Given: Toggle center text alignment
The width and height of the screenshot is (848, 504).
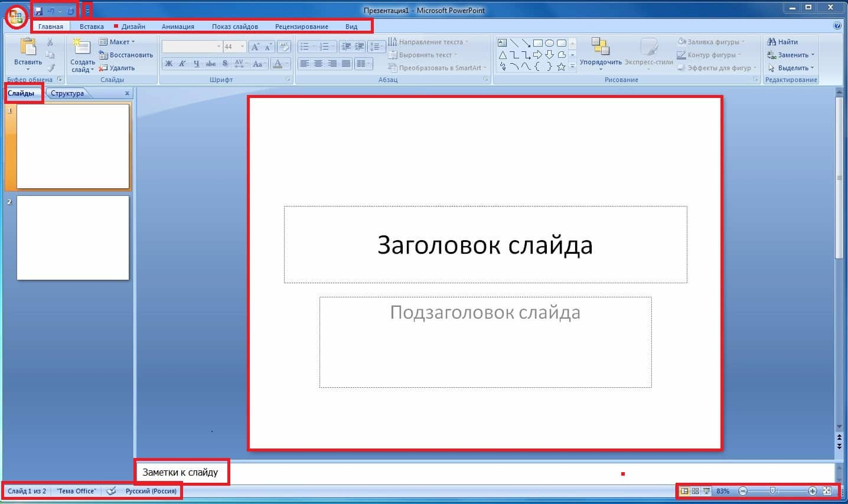Looking at the screenshot, I should [318, 64].
